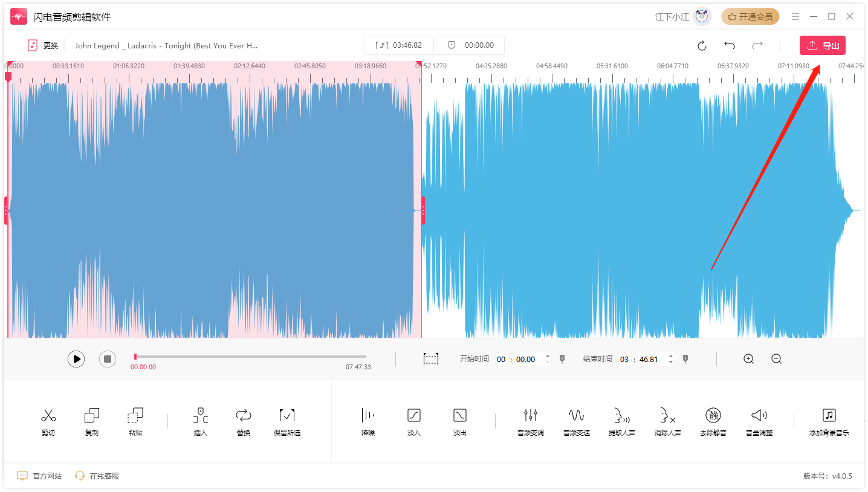Stop audio playback
Screen dimensions: 868x492
pos(108,359)
